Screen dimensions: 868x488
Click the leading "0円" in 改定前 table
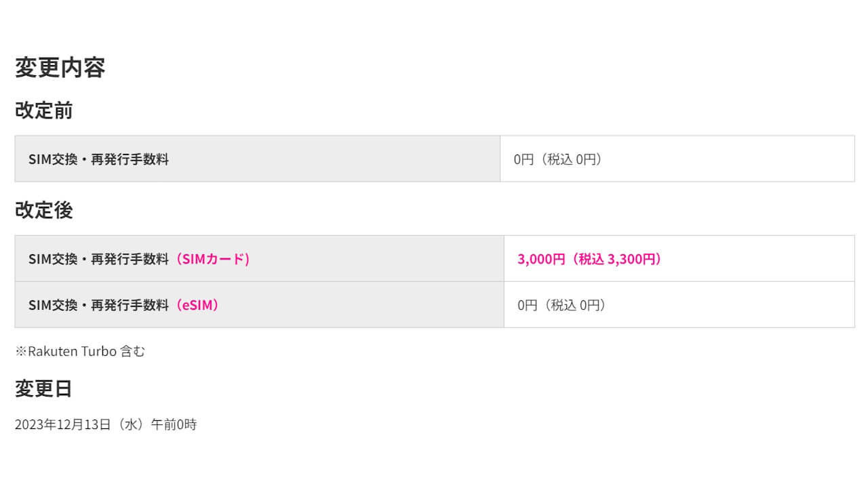(524, 159)
